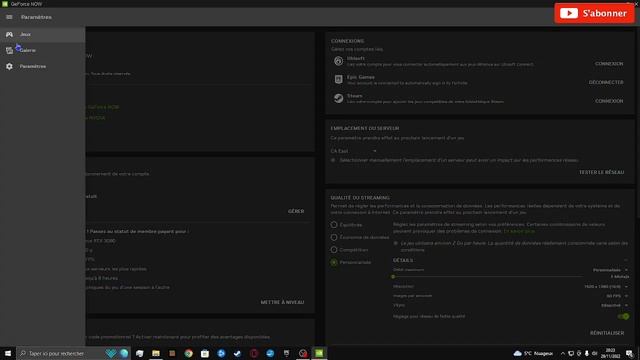Click the YouTube S'abonner button

(594, 13)
